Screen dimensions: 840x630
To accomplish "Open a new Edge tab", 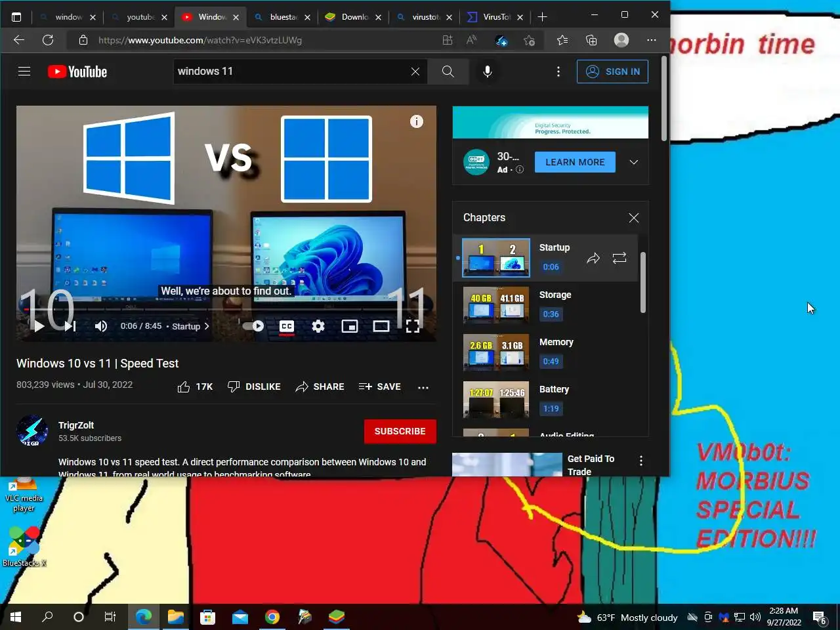I will pos(542,17).
